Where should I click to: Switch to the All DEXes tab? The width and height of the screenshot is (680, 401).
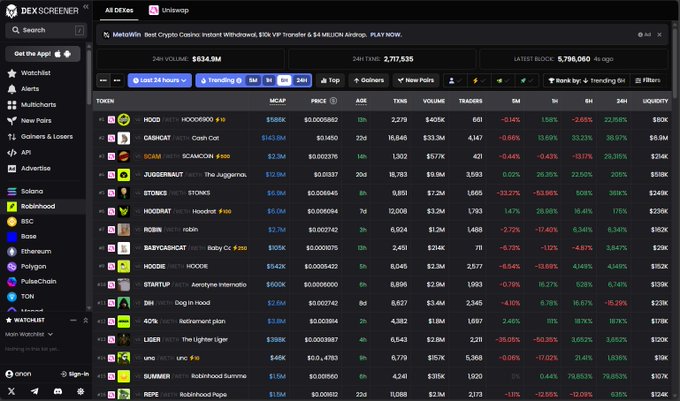(119, 10)
